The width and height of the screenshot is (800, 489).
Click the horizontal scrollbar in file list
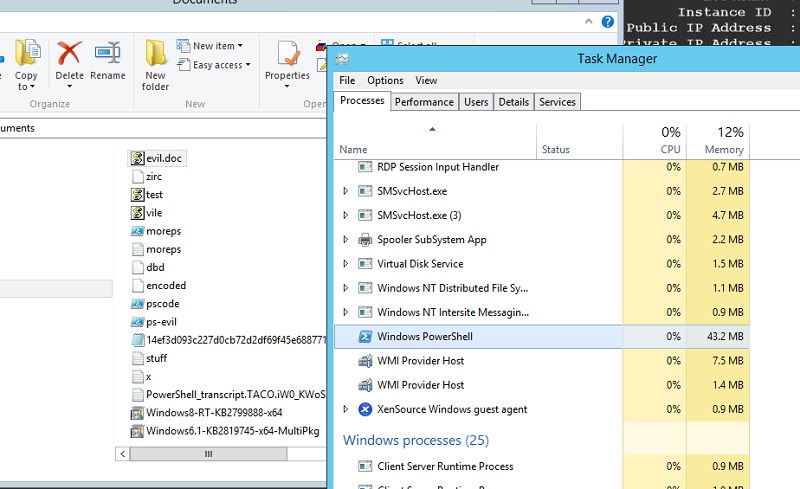[210, 453]
